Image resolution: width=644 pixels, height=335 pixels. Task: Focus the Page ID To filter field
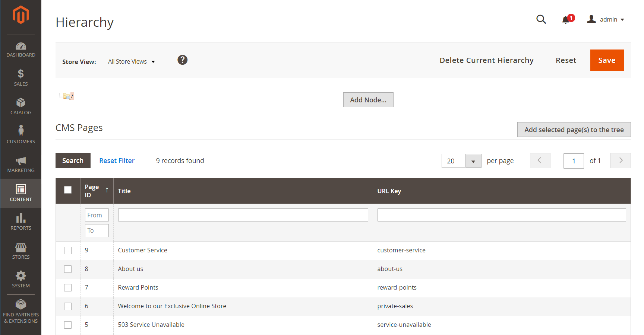click(x=97, y=230)
